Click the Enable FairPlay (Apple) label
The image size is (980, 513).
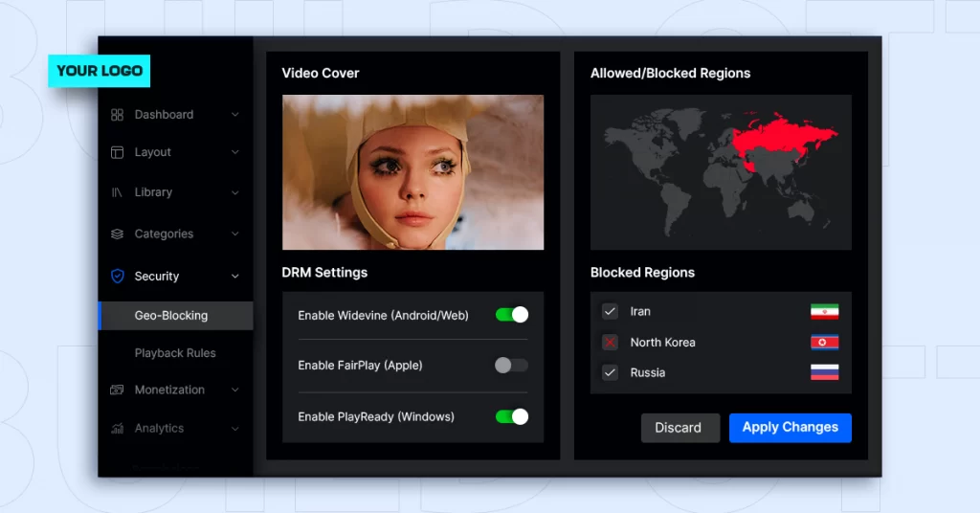[360, 366]
